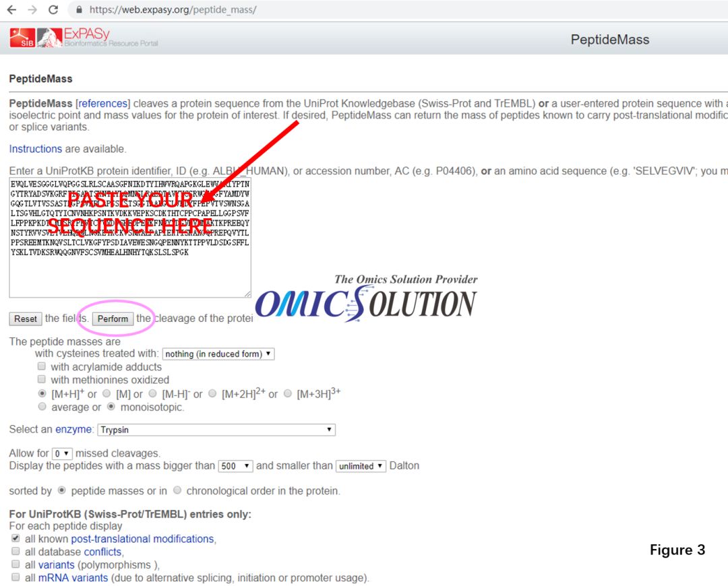Reload the page with refresh icon
This screenshot has width=728, height=586.
point(53,9)
